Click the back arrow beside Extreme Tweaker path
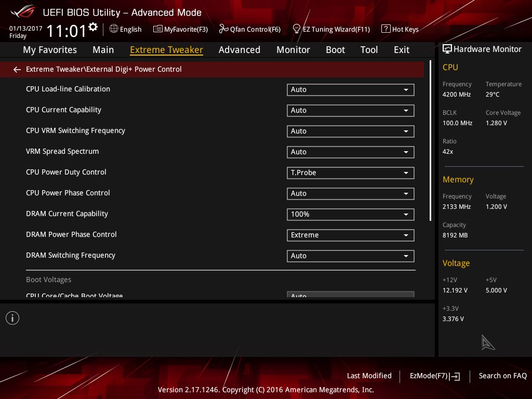The height and width of the screenshot is (399, 532). (17, 70)
